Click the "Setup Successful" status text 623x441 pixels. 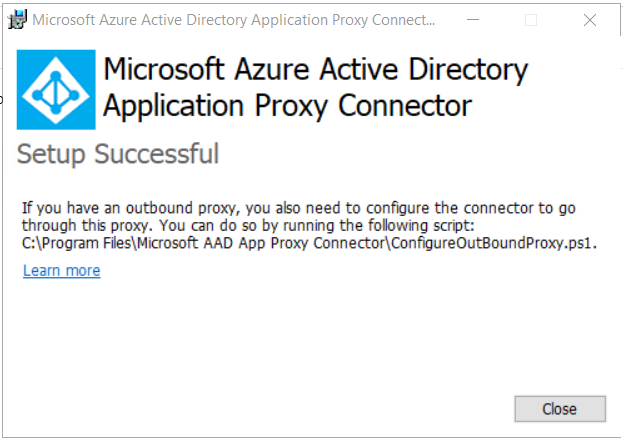(118, 155)
